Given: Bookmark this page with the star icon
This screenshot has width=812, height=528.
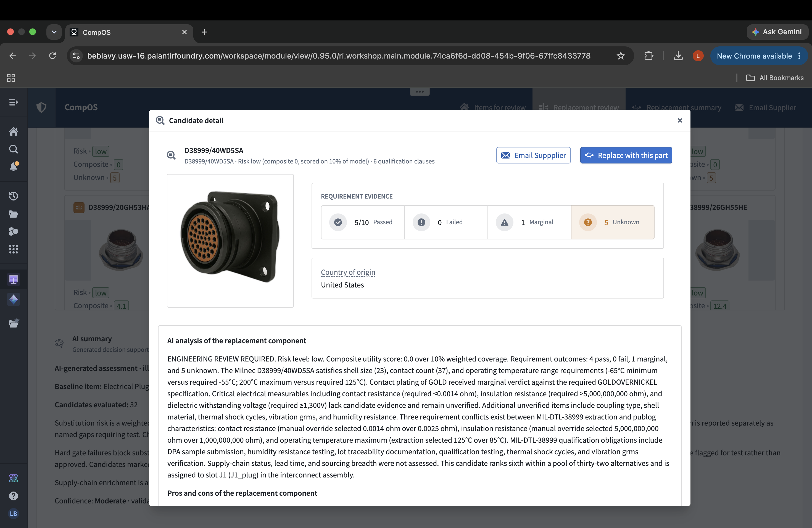Looking at the screenshot, I should [x=621, y=56].
